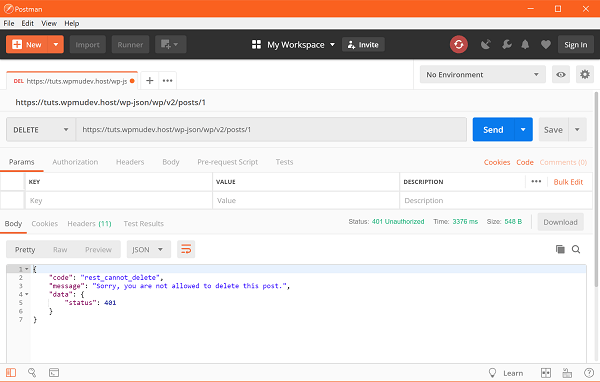Open the File menu
The height and width of the screenshot is (382, 600).
9,23
